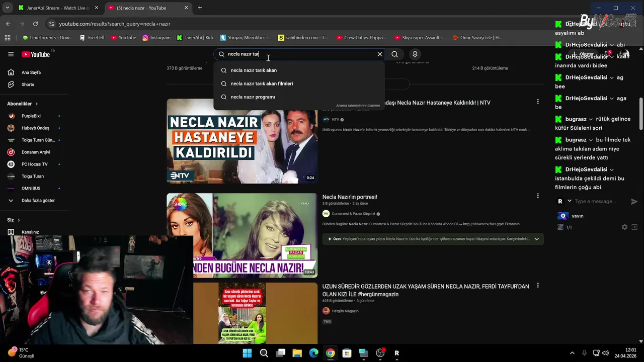Viewport: 644px width, 362px height.
Task: Open more options for Hergün Magazin video
Action: (538, 286)
